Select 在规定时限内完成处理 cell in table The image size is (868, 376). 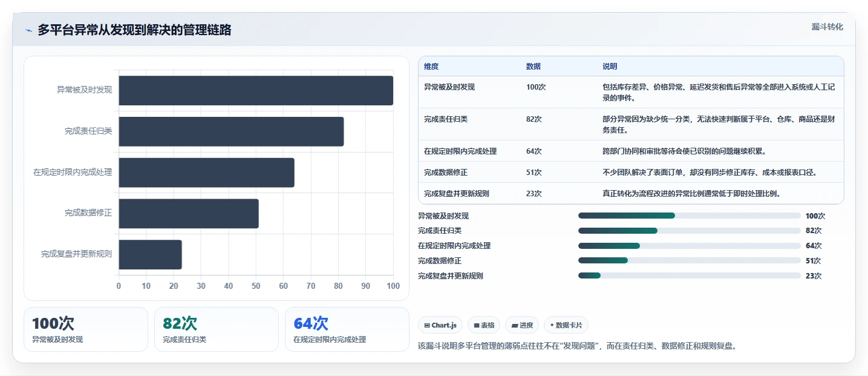pos(460,151)
